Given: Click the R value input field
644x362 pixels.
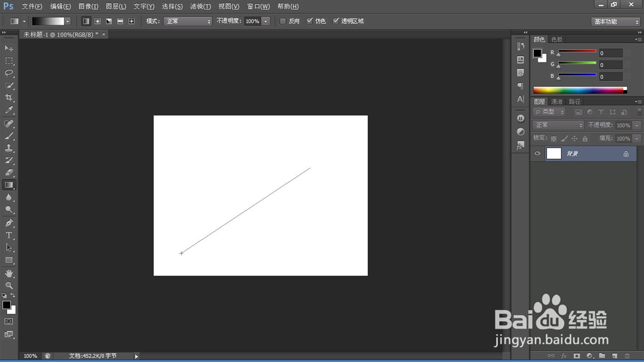Looking at the screenshot, I should tap(611, 53).
